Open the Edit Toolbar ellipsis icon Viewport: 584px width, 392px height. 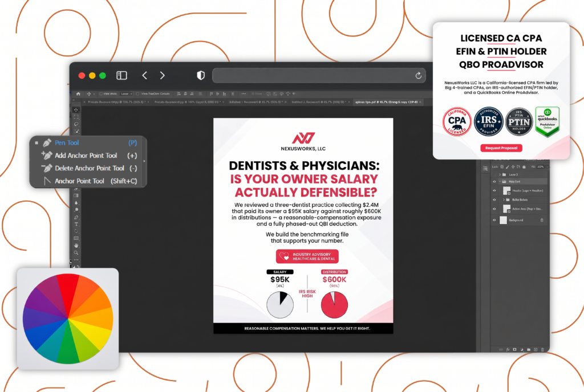click(76, 260)
